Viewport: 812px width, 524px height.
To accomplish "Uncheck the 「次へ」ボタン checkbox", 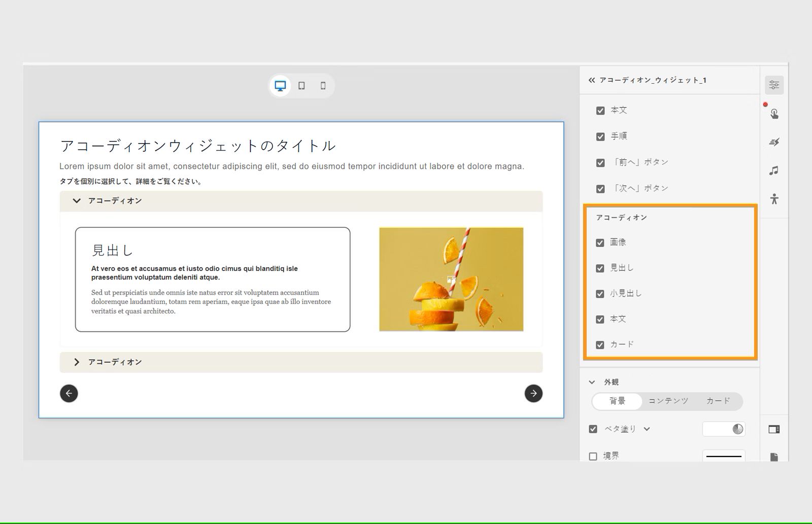I will coord(600,189).
